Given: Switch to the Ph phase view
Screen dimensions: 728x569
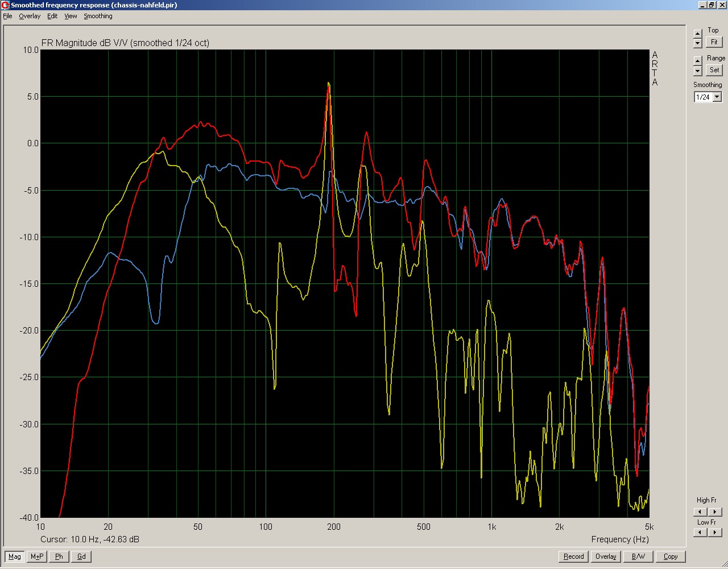Looking at the screenshot, I should pyautogui.click(x=59, y=556).
